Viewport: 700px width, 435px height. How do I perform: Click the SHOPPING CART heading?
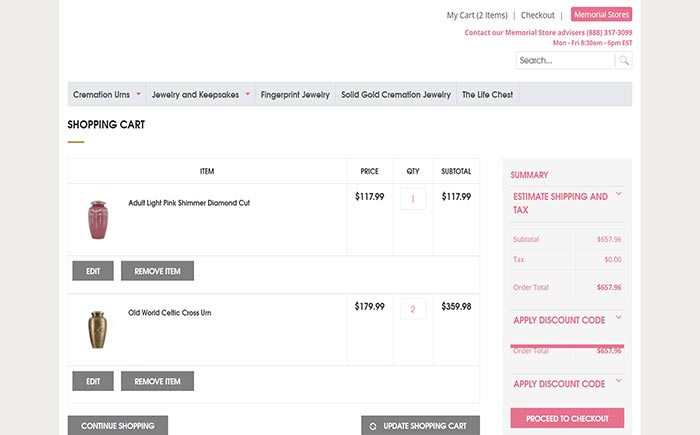pyautogui.click(x=106, y=125)
